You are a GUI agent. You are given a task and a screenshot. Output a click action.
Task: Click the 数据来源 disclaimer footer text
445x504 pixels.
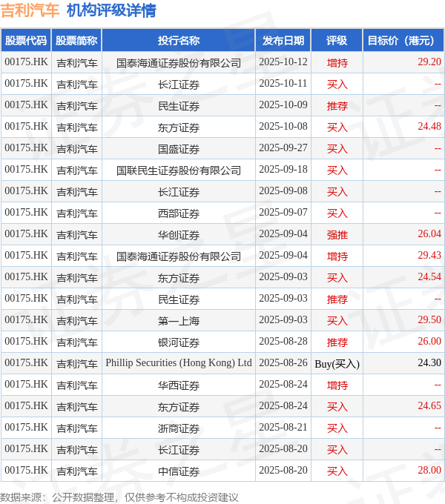[119, 497]
